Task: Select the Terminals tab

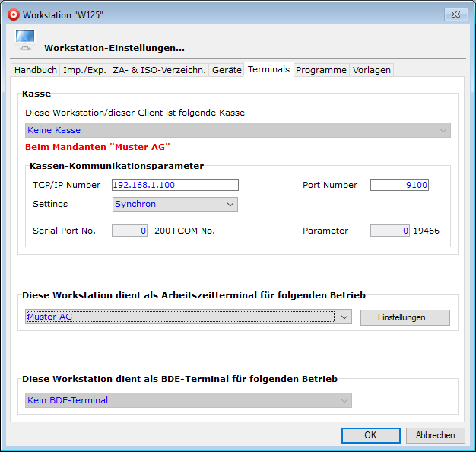Action: [268, 69]
